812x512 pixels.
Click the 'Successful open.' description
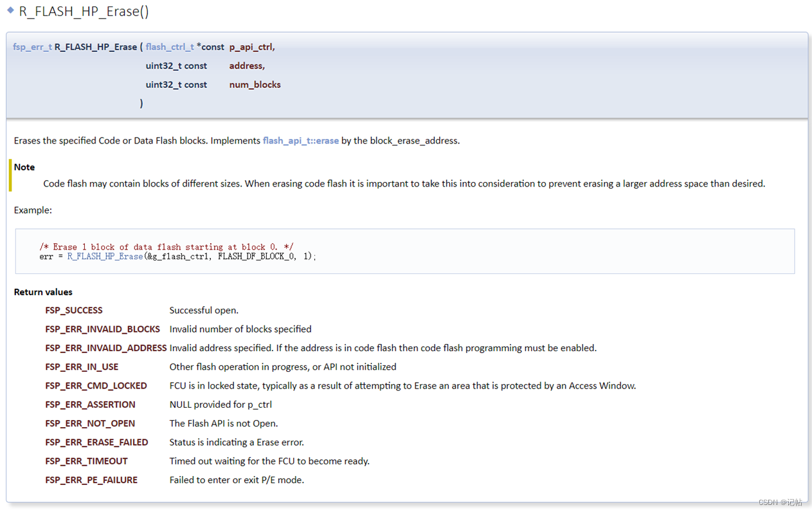[x=204, y=310]
